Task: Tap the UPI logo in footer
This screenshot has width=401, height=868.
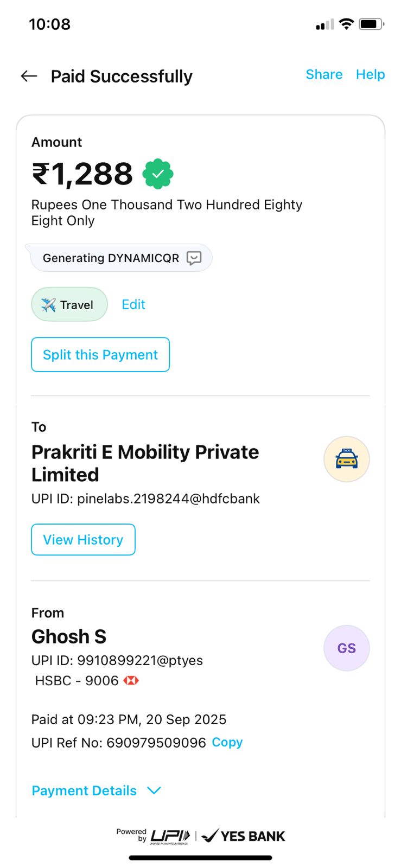Action: point(170,836)
